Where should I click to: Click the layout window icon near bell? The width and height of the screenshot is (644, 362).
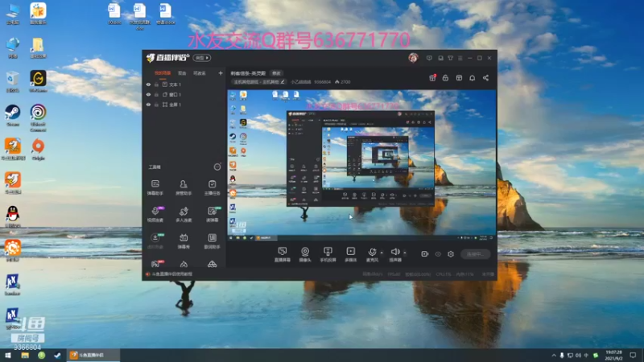click(x=459, y=78)
